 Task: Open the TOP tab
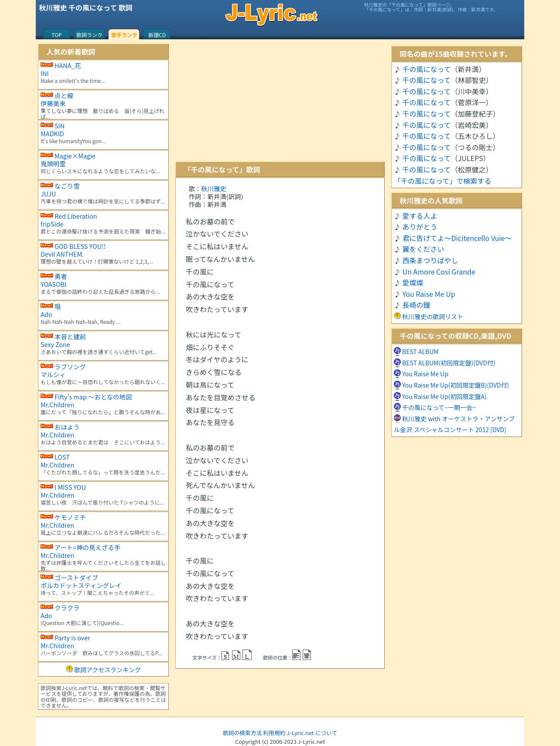[x=57, y=35]
